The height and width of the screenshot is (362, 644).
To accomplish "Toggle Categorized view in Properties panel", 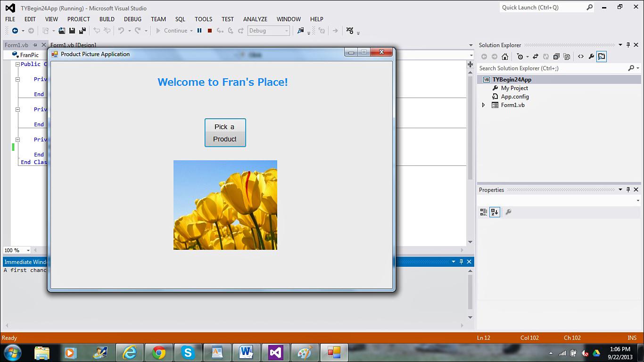I will pos(484,212).
